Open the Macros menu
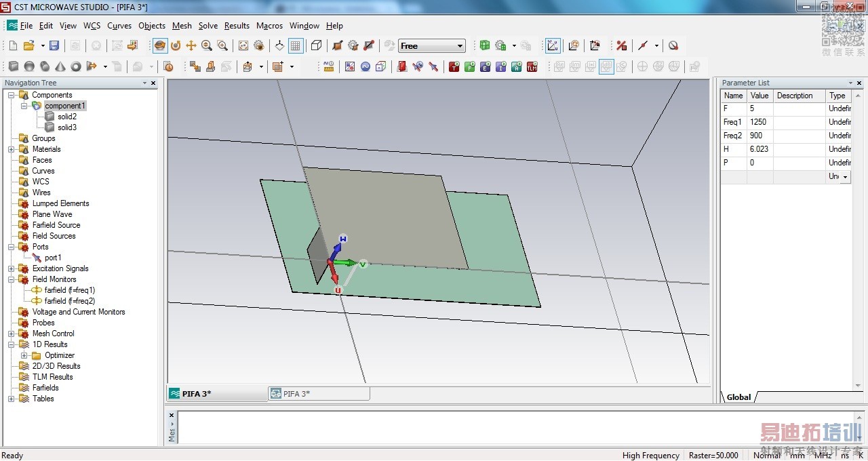Viewport: 868px width, 461px height. [269, 26]
